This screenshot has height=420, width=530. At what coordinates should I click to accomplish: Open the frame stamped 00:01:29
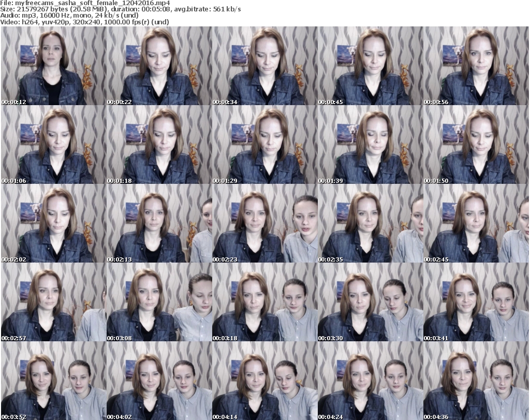click(x=264, y=144)
